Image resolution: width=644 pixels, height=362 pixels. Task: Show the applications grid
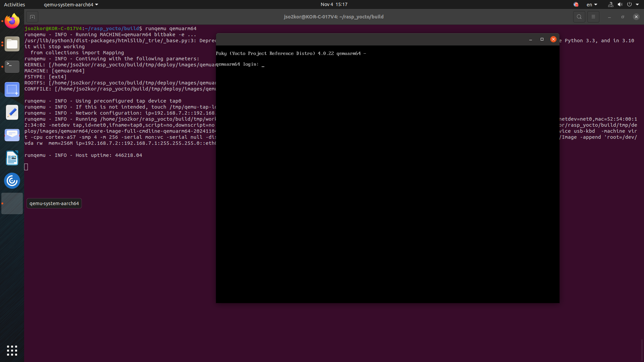click(x=12, y=351)
